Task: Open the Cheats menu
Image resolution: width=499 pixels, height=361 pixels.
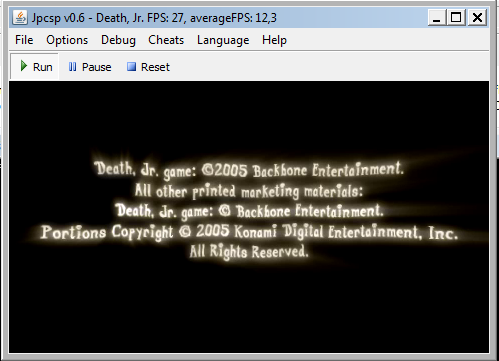Action: (x=166, y=40)
